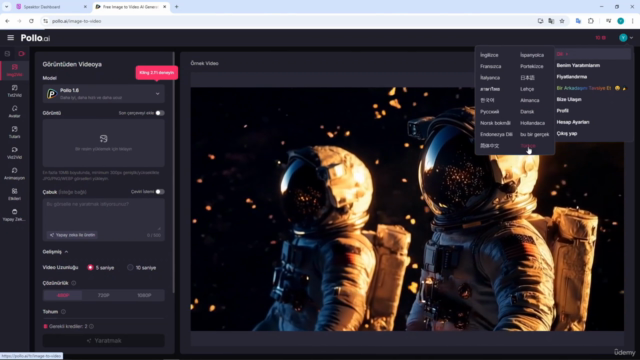Click the image upload area
The height and width of the screenshot is (360, 640).
[104, 143]
